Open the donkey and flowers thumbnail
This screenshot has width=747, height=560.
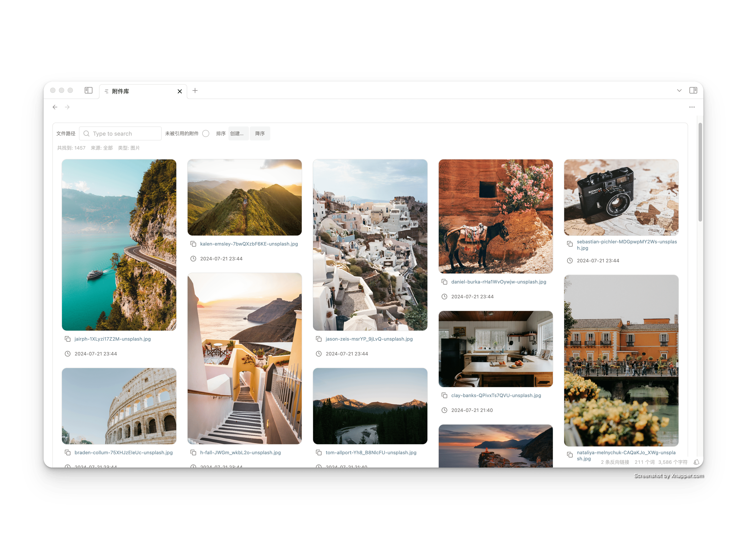(496, 216)
